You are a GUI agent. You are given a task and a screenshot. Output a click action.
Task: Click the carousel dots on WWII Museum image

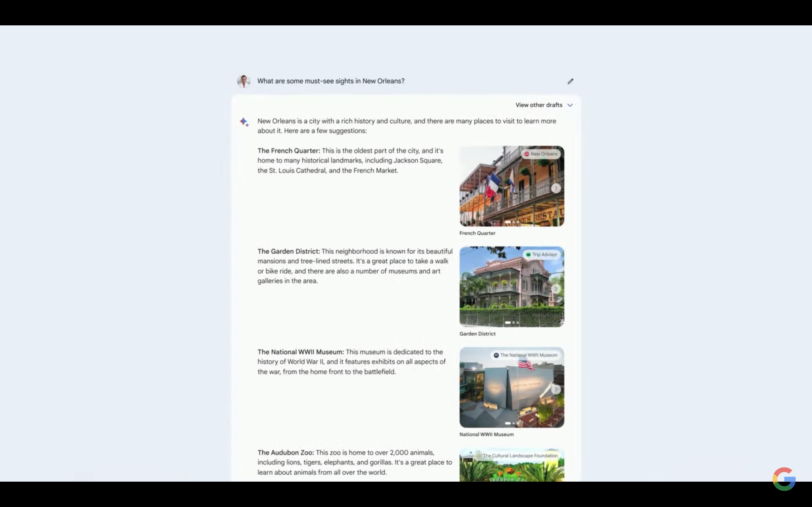(510, 423)
